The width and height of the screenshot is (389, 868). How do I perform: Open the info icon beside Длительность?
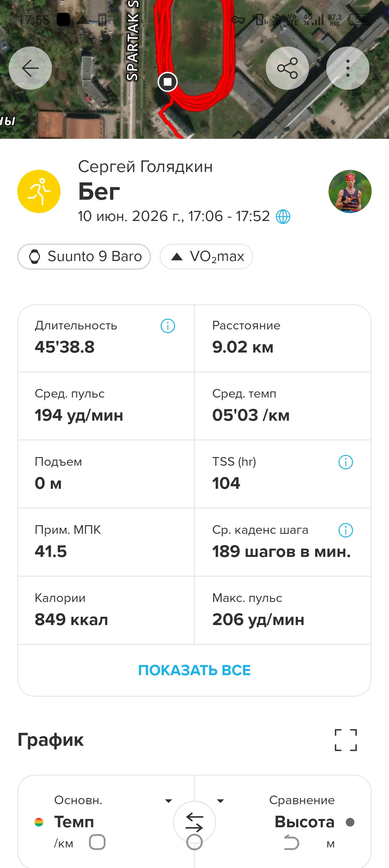pos(168,326)
